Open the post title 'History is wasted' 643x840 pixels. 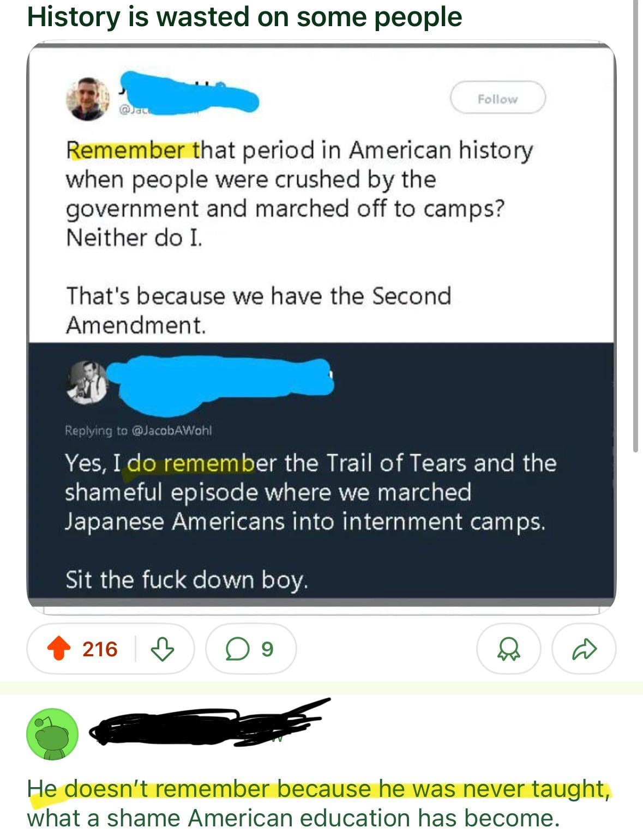tap(244, 17)
